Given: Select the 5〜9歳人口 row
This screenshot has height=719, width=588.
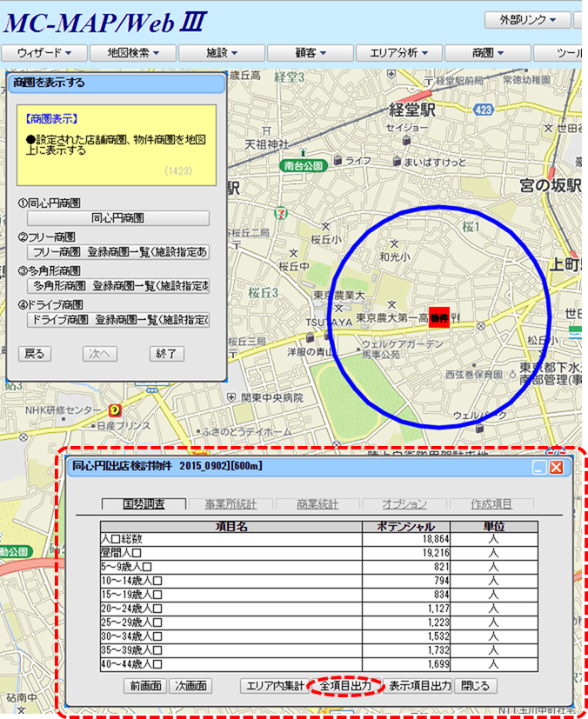Looking at the screenshot, I should pos(318,567).
